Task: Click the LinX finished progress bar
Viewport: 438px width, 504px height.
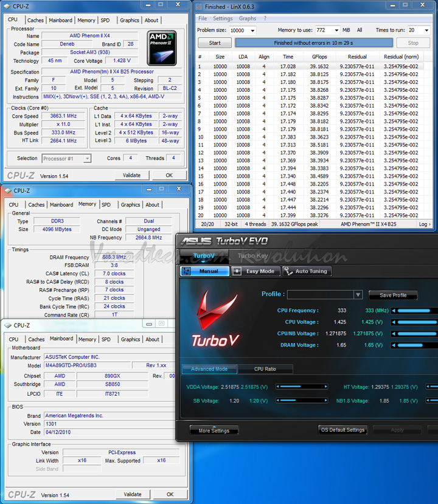Action: point(314,43)
